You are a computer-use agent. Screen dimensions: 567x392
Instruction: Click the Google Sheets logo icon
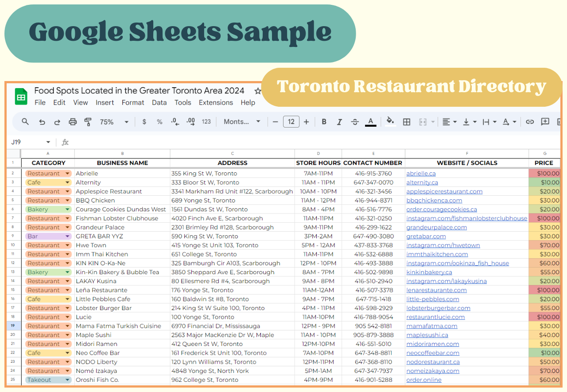tap(21, 96)
